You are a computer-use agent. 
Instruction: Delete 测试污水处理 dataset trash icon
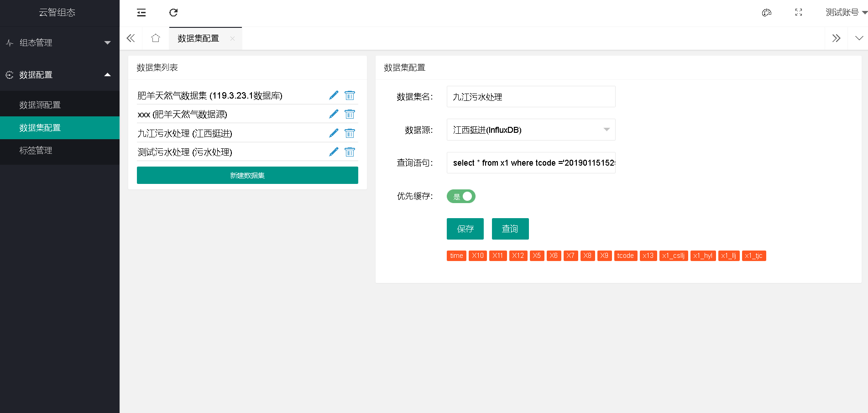click(350, 152)
